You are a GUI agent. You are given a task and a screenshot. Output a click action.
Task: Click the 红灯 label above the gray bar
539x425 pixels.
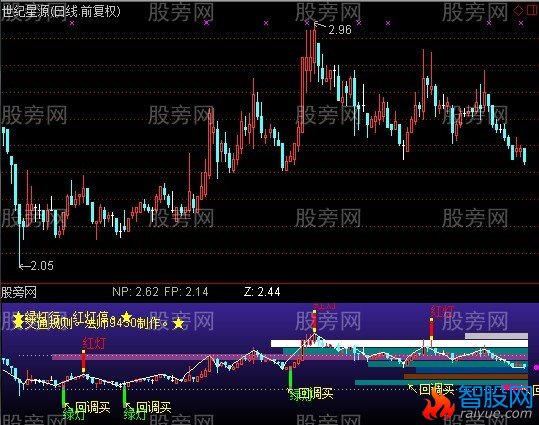click(442, 312)
